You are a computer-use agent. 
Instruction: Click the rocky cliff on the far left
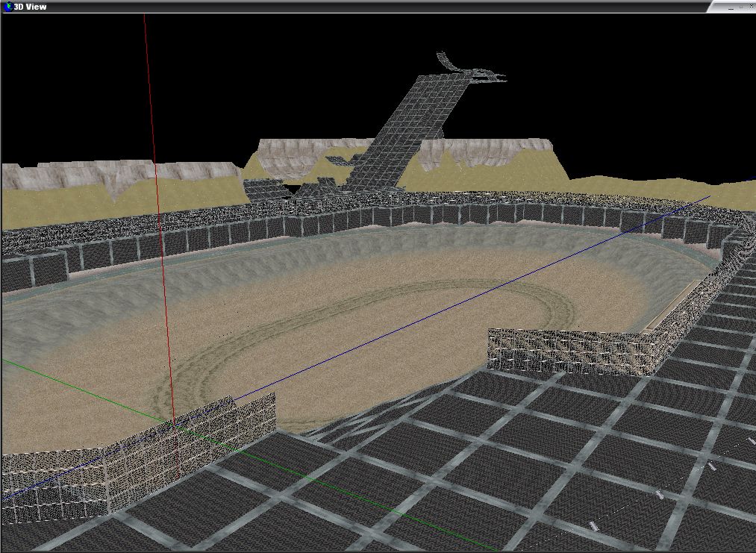pos(60,175)
